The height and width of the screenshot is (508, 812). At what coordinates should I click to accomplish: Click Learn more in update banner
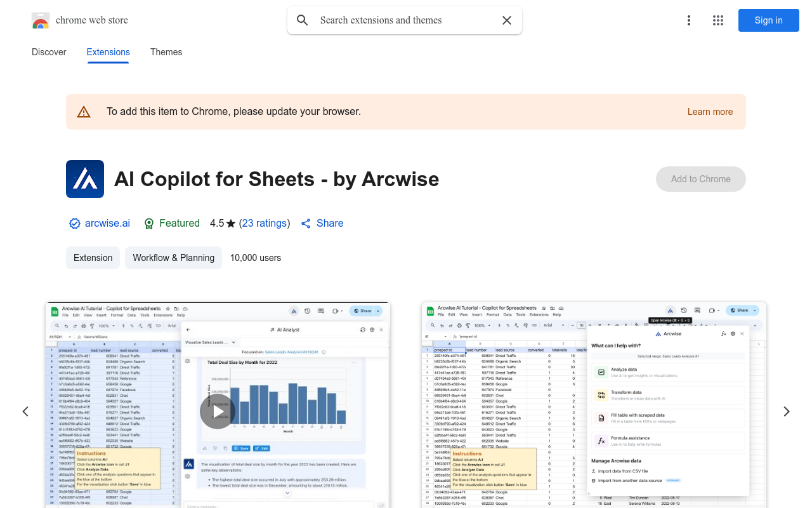(710, 112)
